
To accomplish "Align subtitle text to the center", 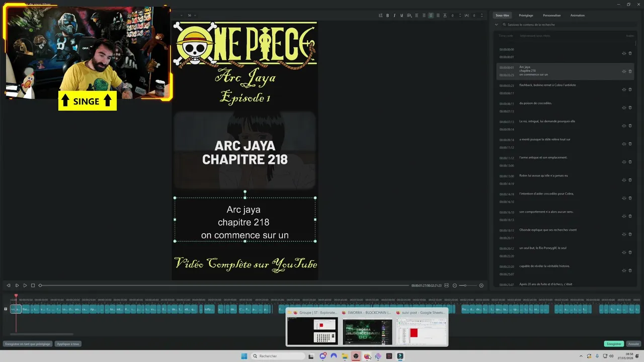I will tap(431, 16).
